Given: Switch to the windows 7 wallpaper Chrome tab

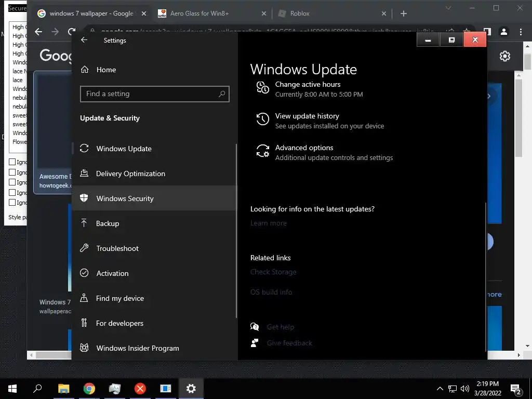Looking at the screenshot, I should point(91,14).
